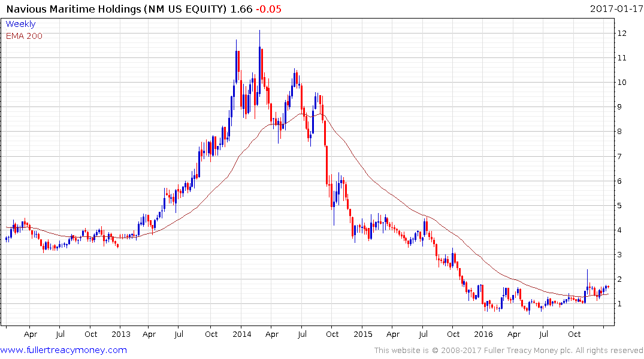This screenshot has height=359, width=644.
Task: Click the '2013' label on the time axis
Action: pos(121,334)
